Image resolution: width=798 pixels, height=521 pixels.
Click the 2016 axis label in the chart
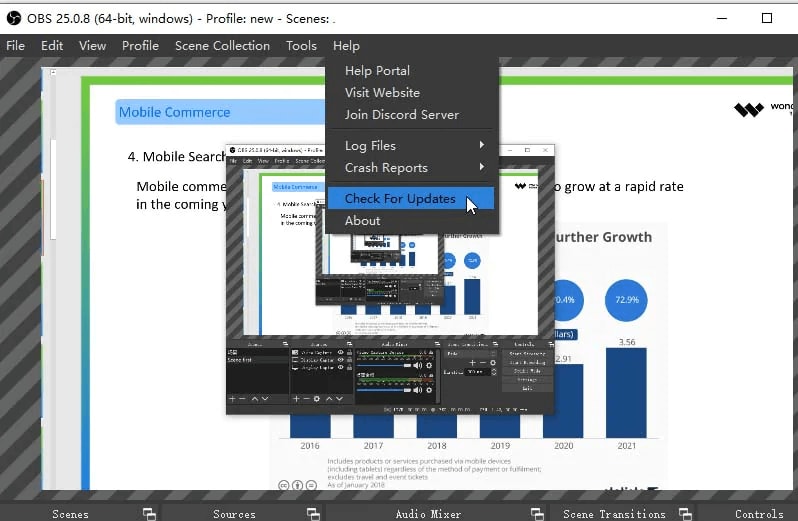pyautogui.click(x=309, y=446)
